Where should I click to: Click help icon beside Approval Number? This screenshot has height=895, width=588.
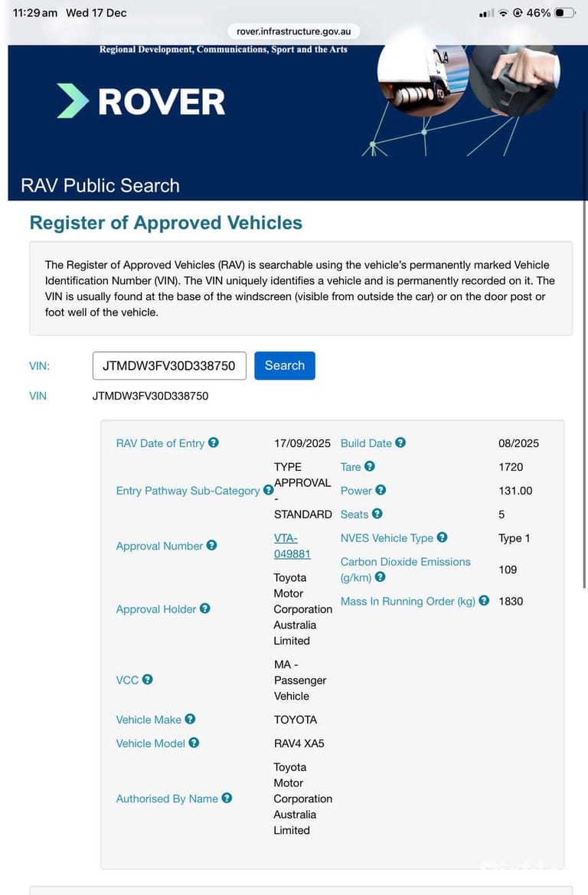pyautogui.click(x=212, y=545)
